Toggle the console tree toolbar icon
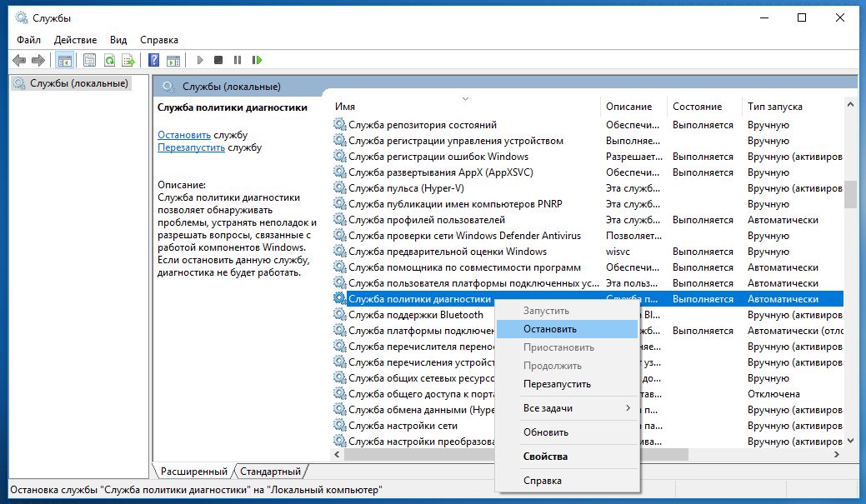This screenshot has width=866, height=504. [x=65, y=60]
